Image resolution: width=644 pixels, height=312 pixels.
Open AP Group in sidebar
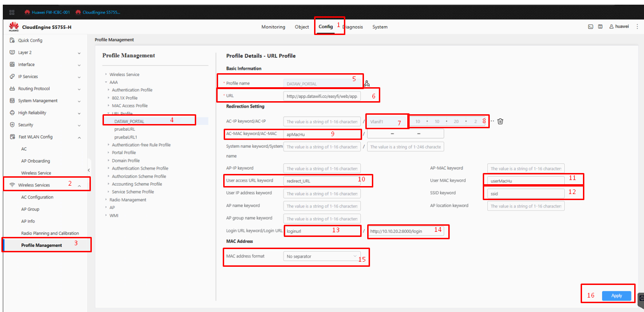point(30,209)
